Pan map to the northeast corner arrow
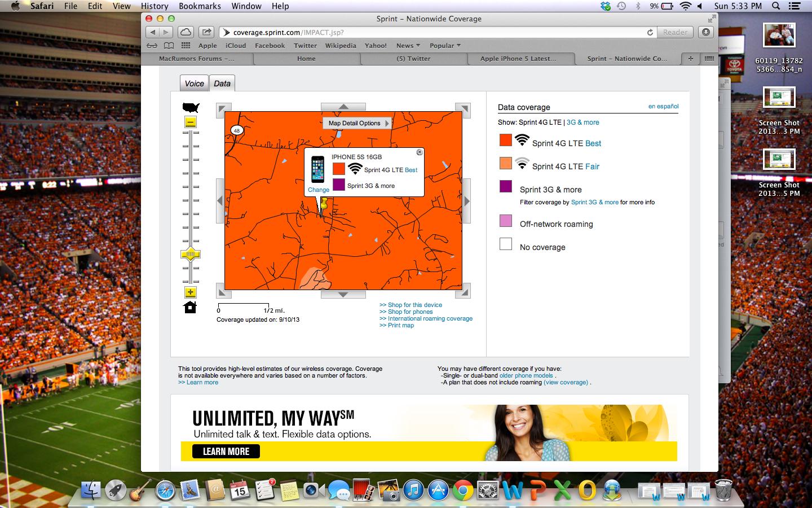Screen dimensions: 812x508 (463, 110)
